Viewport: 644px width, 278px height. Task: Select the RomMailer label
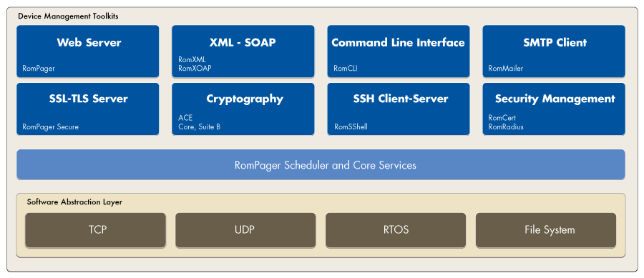tap(506, 69)
